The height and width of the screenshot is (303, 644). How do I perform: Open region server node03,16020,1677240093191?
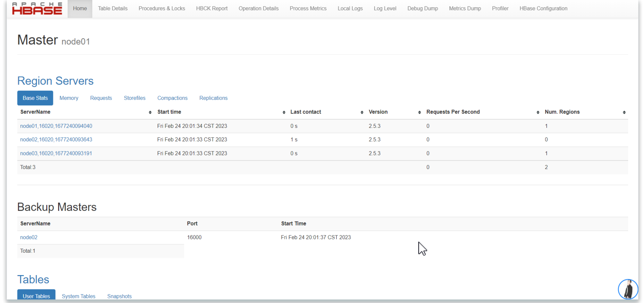[x=56, y=154]
